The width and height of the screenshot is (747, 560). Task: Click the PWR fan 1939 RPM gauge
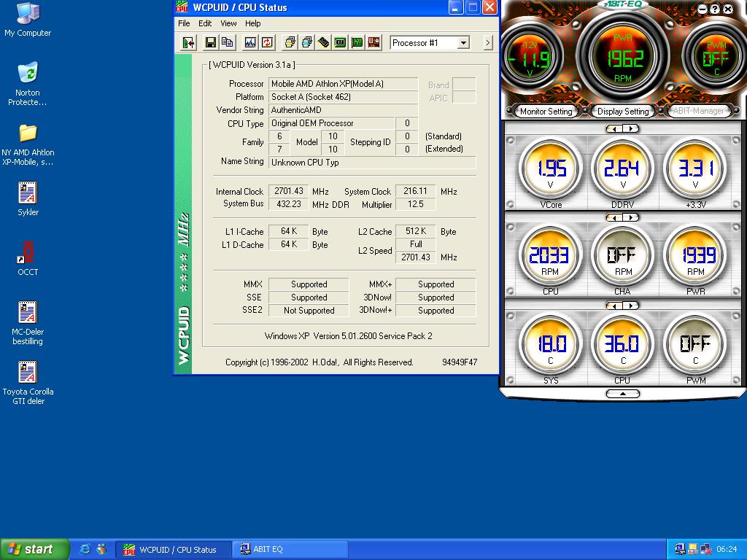(695, 257)
